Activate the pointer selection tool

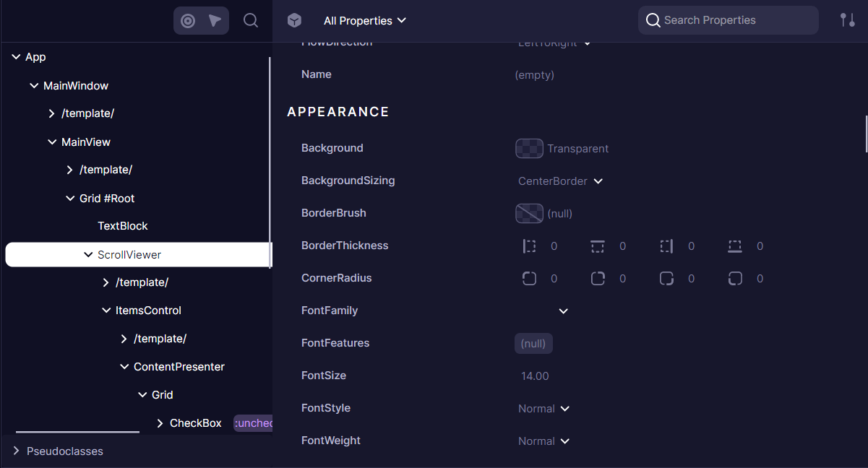(214, 20)
